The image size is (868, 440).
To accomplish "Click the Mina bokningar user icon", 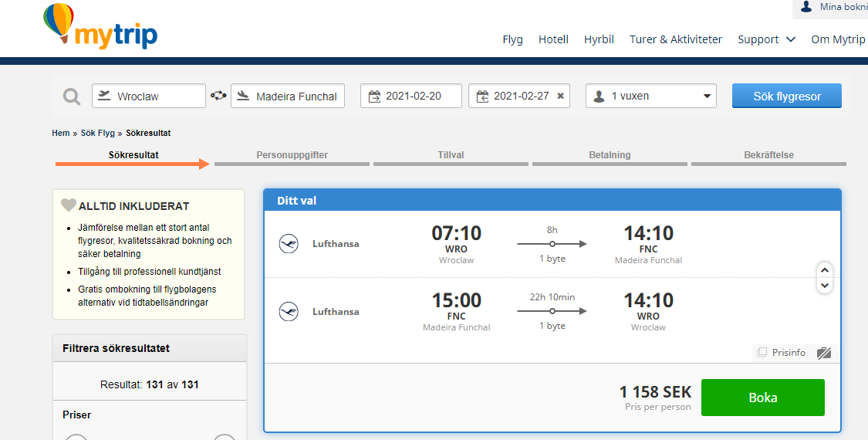I will 806,7.
